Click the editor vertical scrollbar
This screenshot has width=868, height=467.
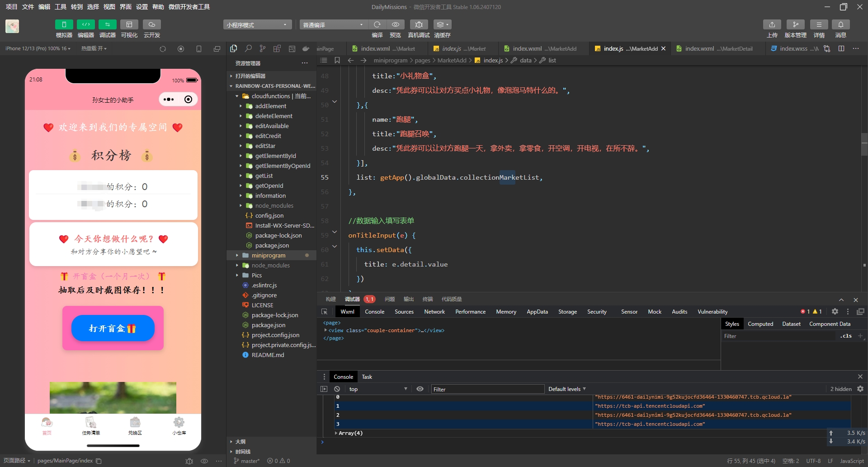click(864, 145)
